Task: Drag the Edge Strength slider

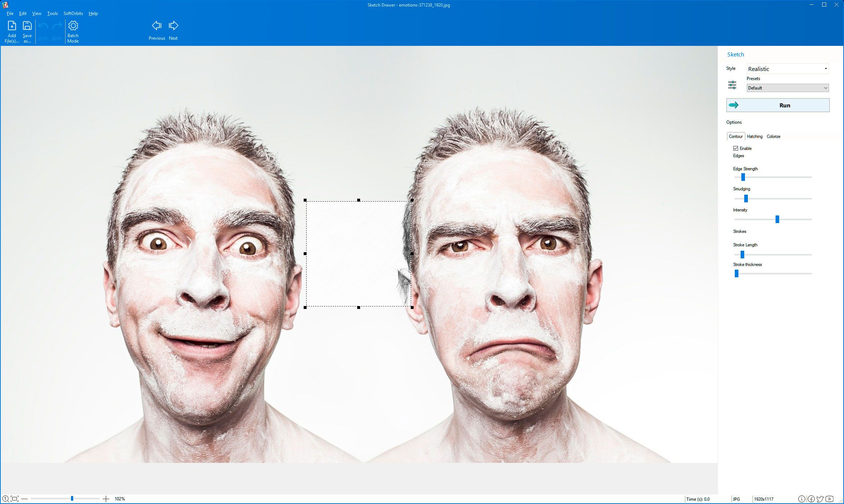Action: [742, 178]
